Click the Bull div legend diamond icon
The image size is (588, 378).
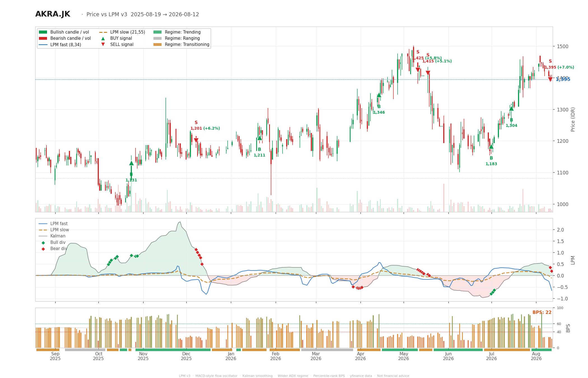click(x=43, y=243)
